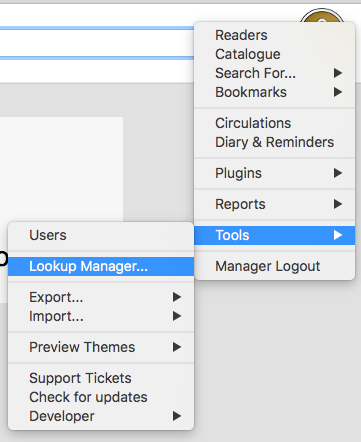Open the Plugins submenu
This screenshot has height=442, width=361.
tap(274, 173)
